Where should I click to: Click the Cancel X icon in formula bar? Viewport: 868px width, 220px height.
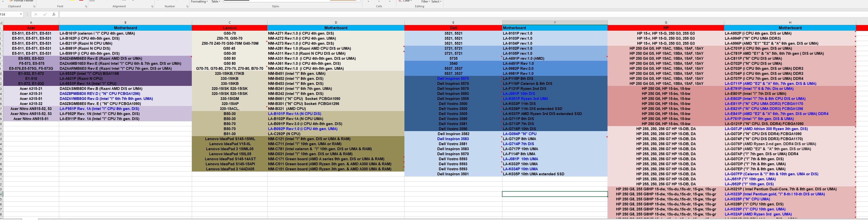[x=36, y=15]
